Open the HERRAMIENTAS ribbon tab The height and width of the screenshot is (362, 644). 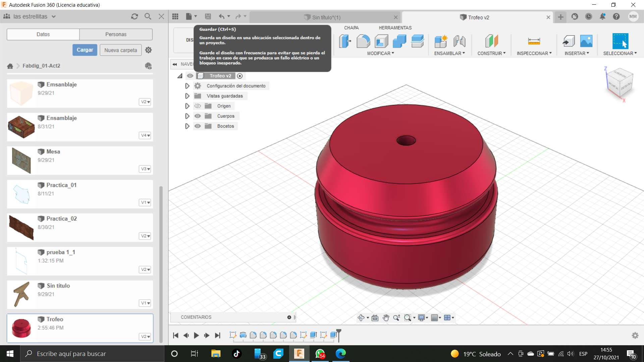[395, 28]
